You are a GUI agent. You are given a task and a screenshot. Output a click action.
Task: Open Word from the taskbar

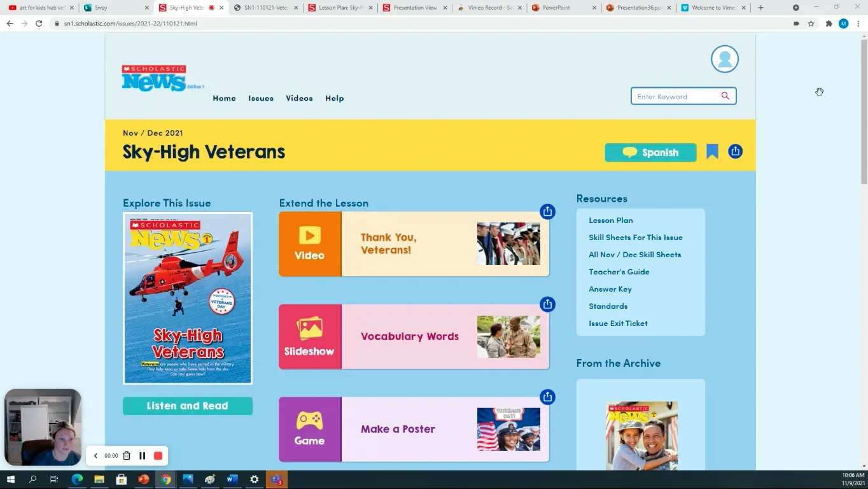pyautogui.click(x=232, y=479)
